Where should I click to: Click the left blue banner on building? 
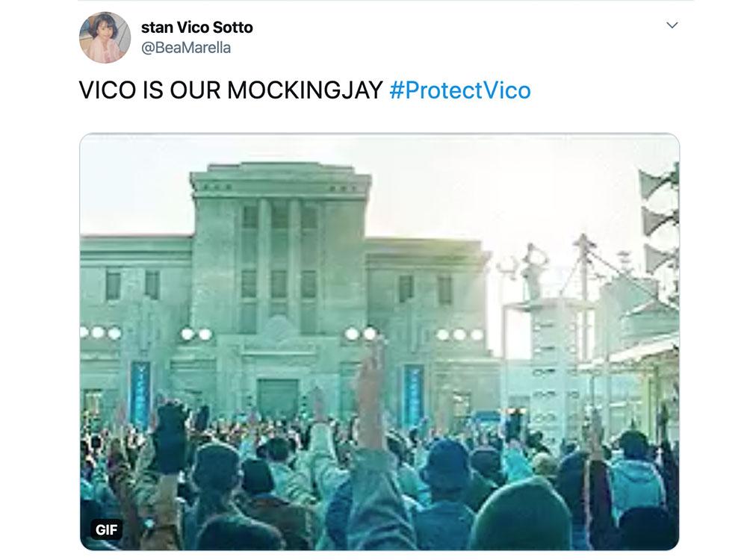(x=140, y=395)
